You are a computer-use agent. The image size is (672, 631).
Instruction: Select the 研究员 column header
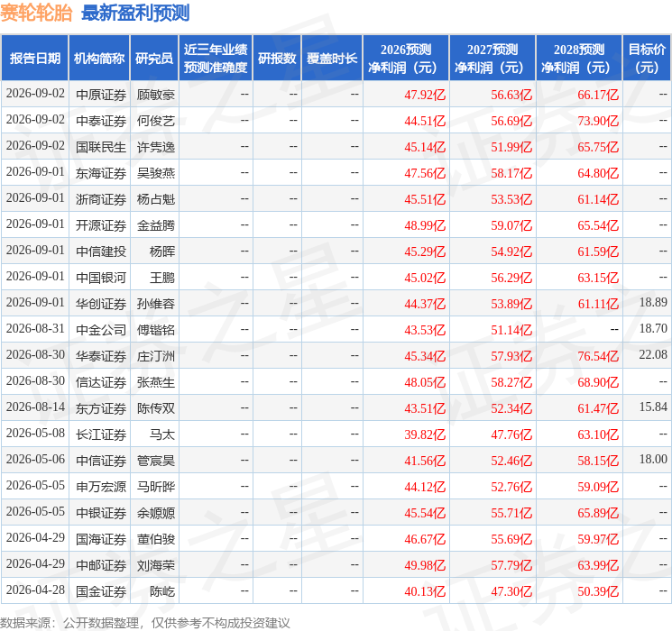click(x=154, y=58)
